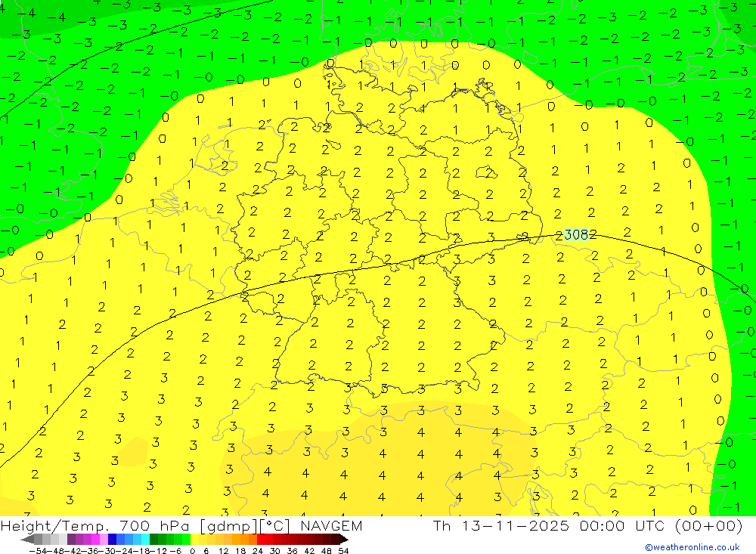The image size is (756, 554).
Task: Pick the dark gray left arrow end of color scale
Action: click(x=27, y=539)
